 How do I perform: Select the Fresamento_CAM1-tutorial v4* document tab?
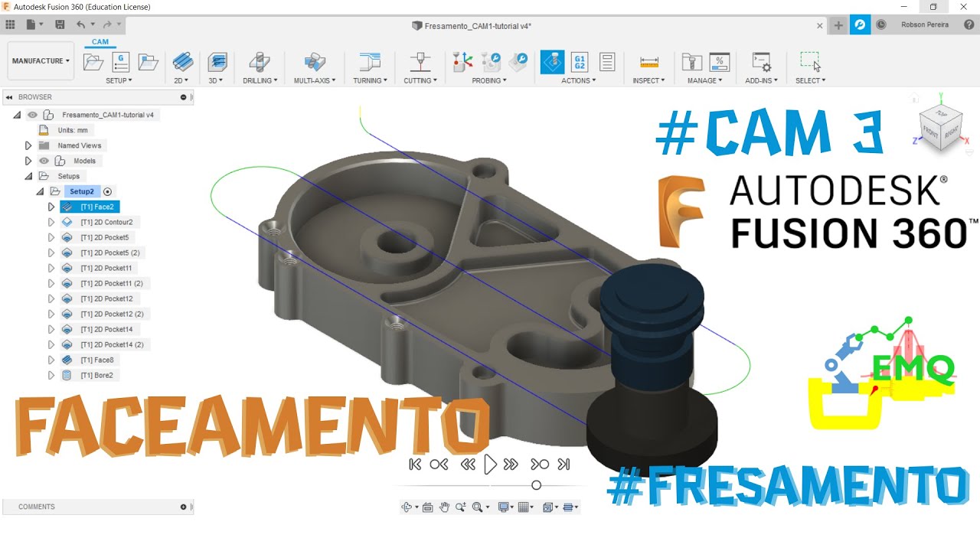tap(472, 26)
